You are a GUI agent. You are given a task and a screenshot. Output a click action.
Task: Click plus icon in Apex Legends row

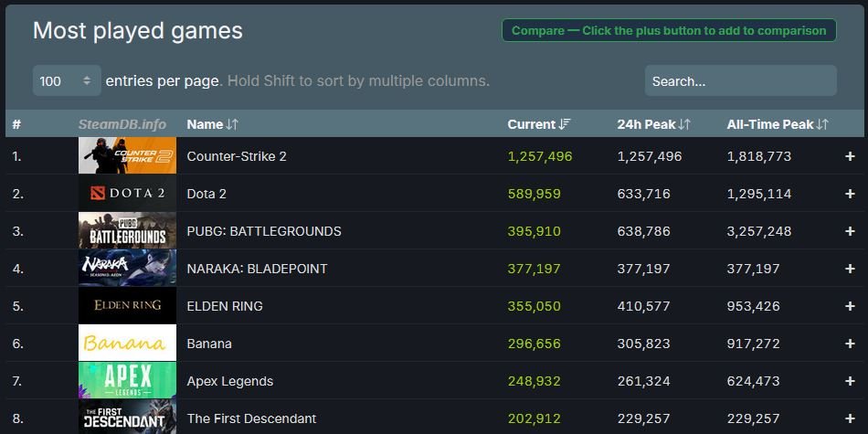(x=850, y=381)
